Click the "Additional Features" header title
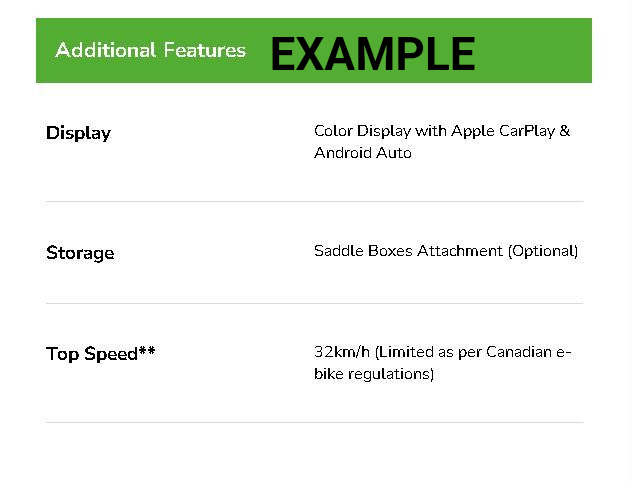632x483 pixels. [x=150, y=50]
